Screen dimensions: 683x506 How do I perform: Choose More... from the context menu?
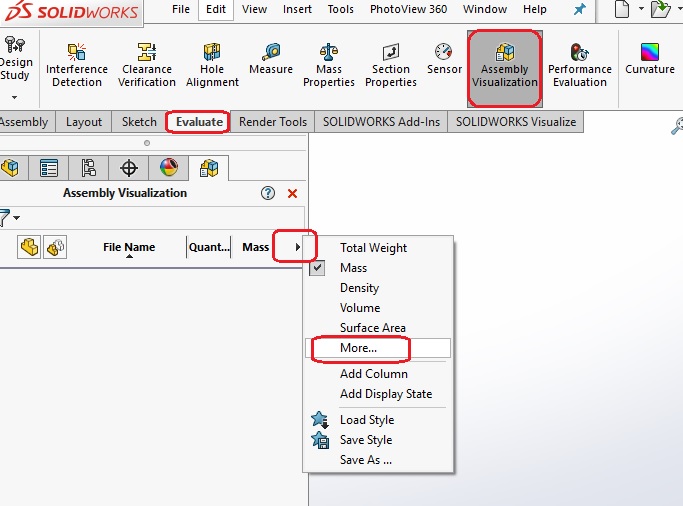coord(358,348)
